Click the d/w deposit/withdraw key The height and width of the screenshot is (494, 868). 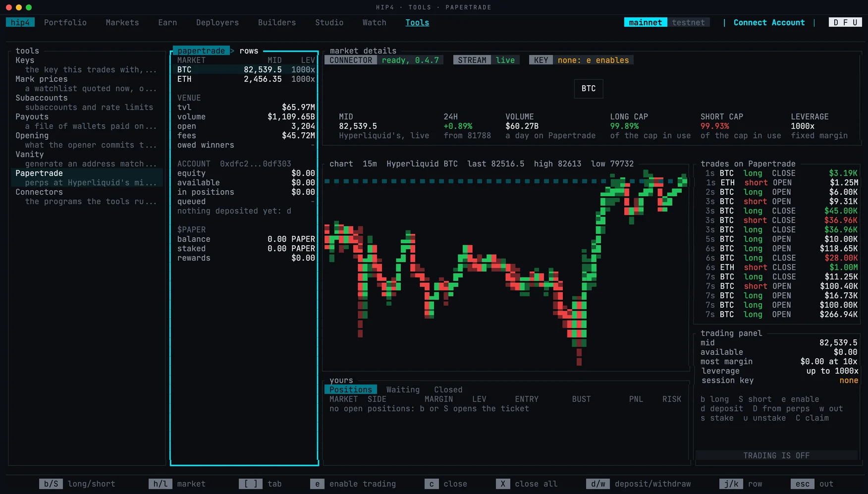(639, 484)
